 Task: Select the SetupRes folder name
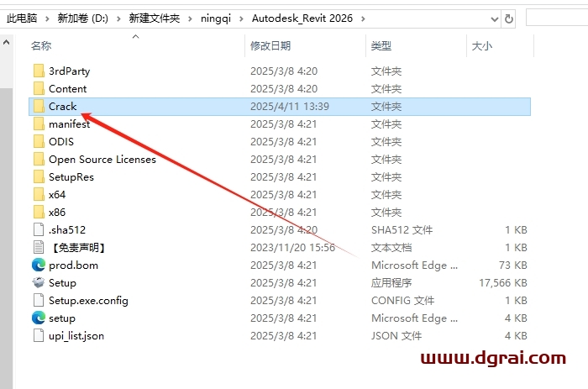point(71,177)
